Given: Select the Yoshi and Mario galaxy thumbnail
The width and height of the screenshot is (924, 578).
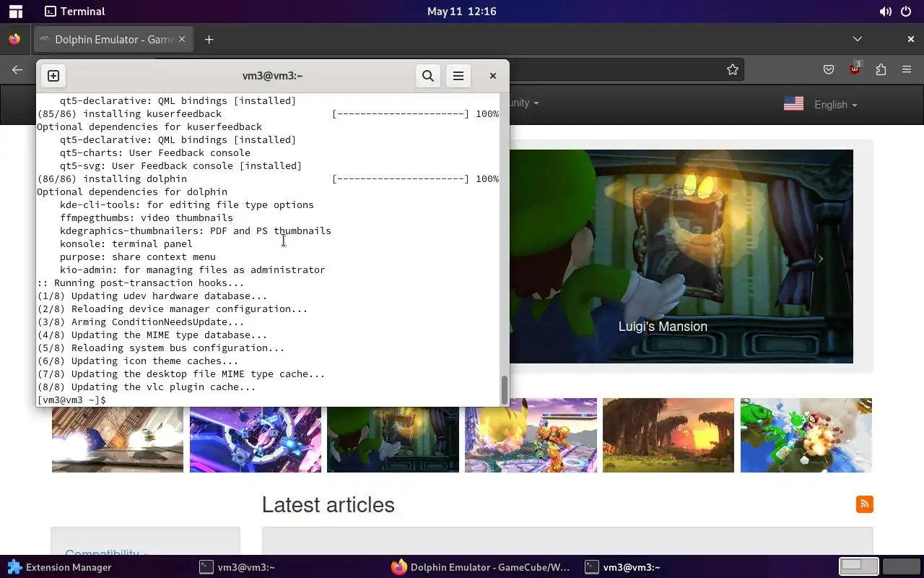Looking at the screenshot, I should [x=806, y=435].
